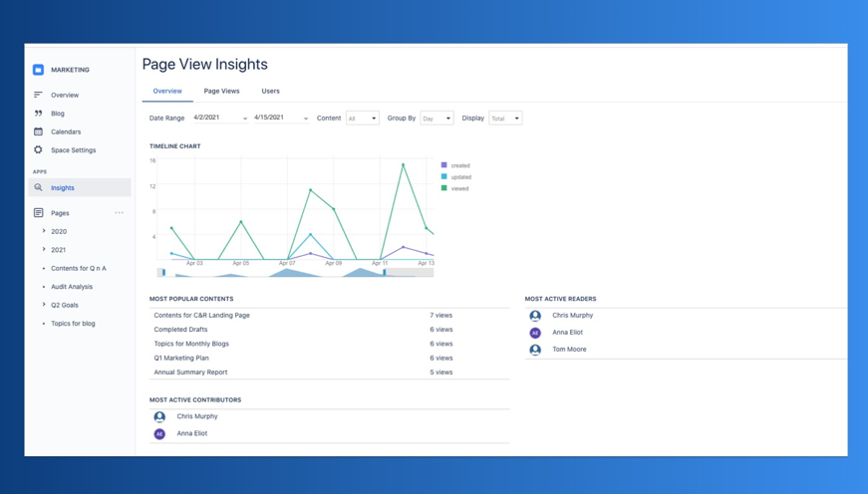Click the Marketing space logo icon
Screen dimensions: 868x494
38,70
